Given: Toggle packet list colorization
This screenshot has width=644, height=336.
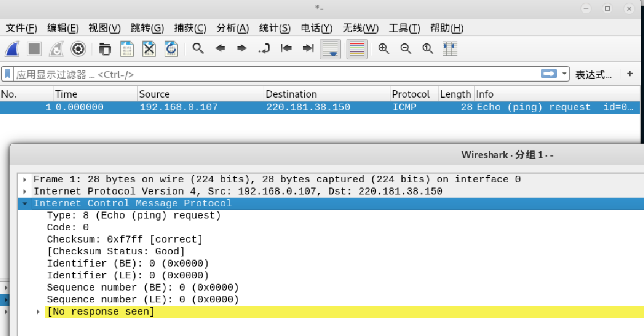Looking at the screenshot, I should [x=357, y=49].
